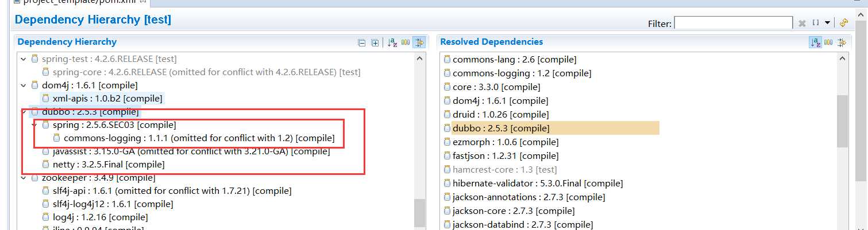Focus the Filter input field
Viewport: 868px width, 230px height.
pos(734,23)
